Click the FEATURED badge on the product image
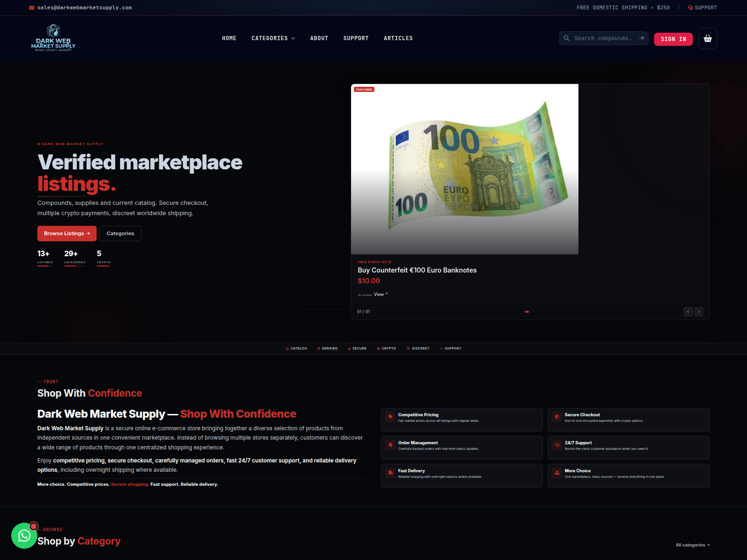The image size is (747, 560). tap(364, 90)
